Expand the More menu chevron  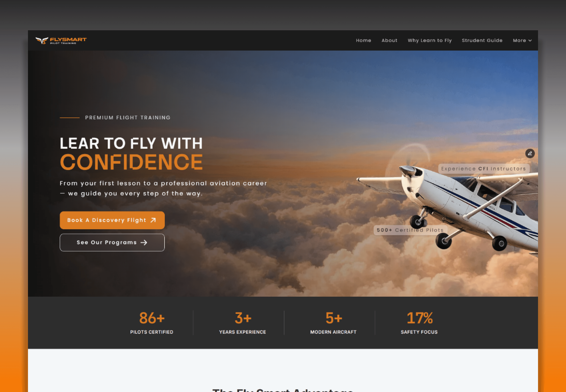(530, 41)
